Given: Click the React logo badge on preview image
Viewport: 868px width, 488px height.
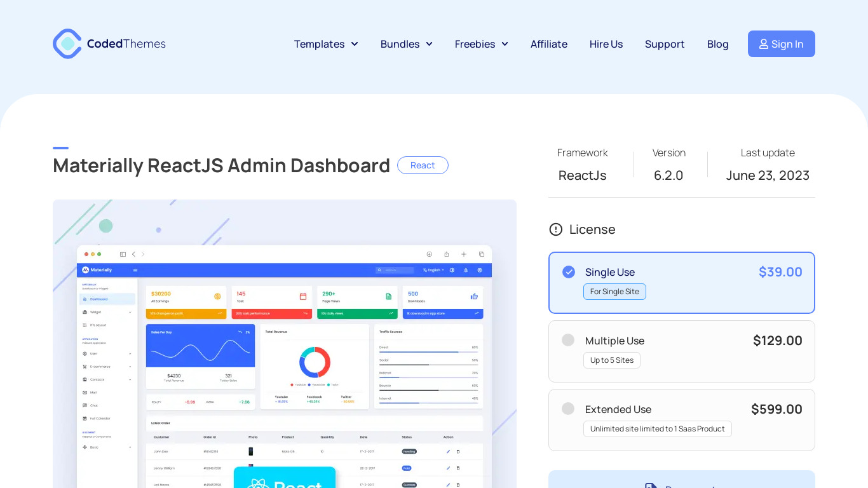Looking at the screenshot, I should [285, 478].
